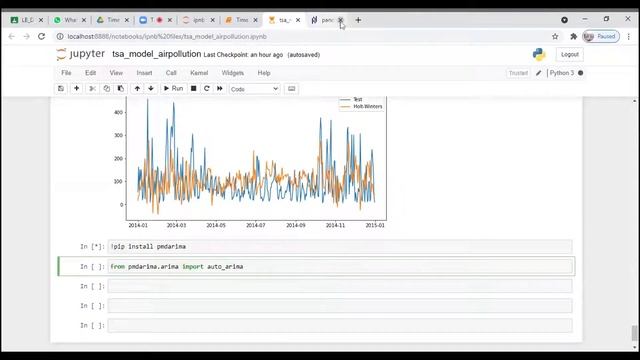Image resolution: width=640 pixels, height=360 pixels.
Task: Open the Edit menu
Action: click(90, 73)
